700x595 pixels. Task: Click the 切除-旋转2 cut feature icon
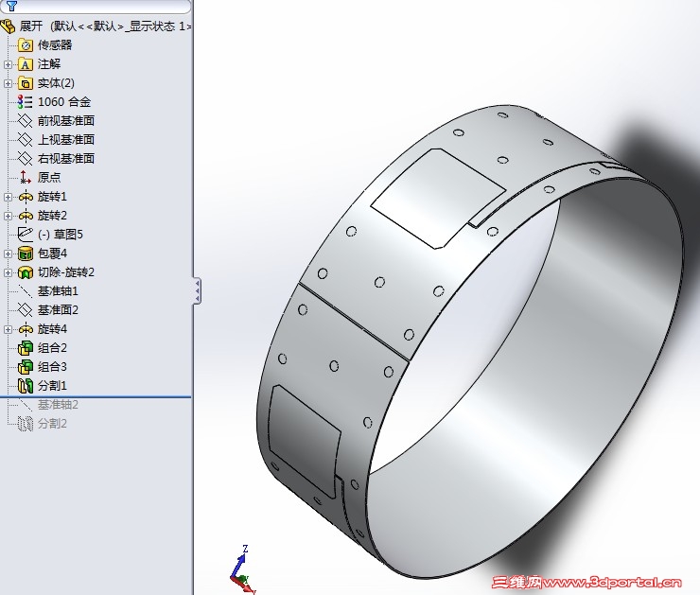26,272
